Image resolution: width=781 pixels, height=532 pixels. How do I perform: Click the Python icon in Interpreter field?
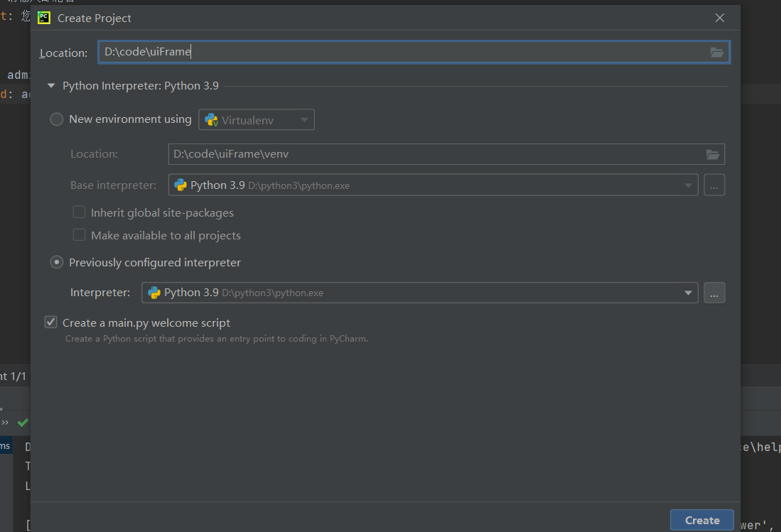(x=154, y=293)
